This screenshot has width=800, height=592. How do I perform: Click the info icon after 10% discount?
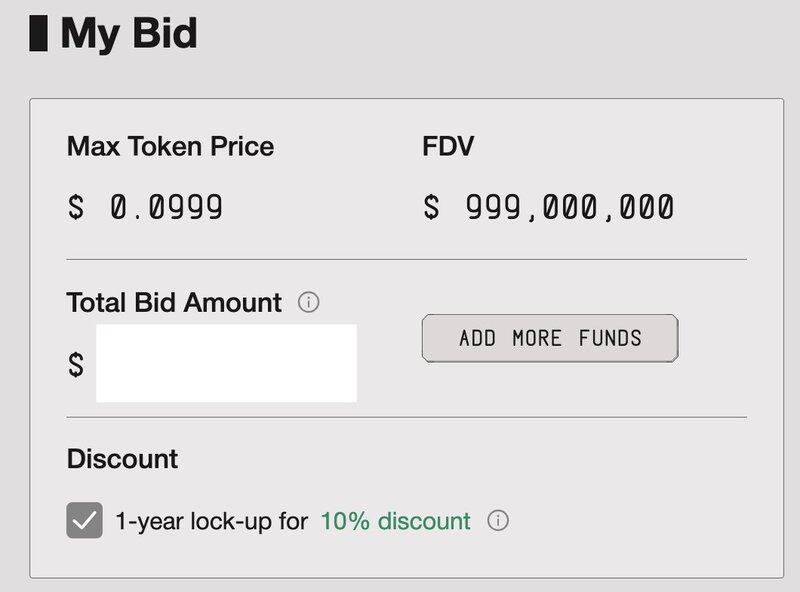tap(498, 521)
